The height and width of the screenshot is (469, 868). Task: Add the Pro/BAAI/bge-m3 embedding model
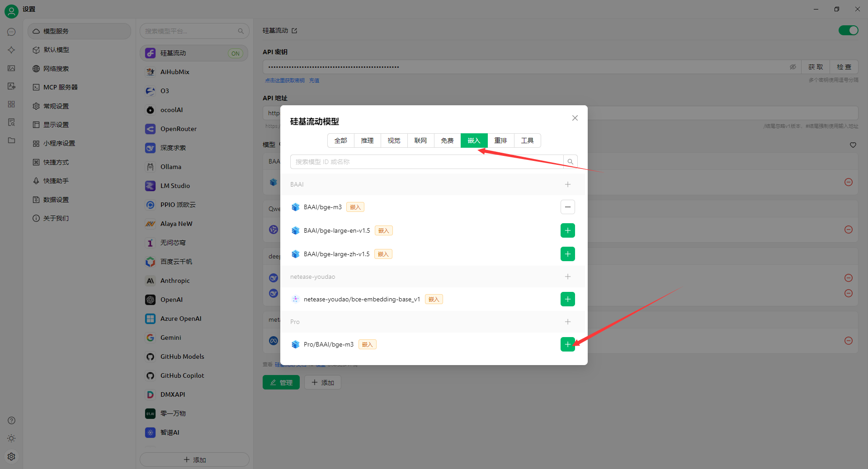[x=567, y=344]
